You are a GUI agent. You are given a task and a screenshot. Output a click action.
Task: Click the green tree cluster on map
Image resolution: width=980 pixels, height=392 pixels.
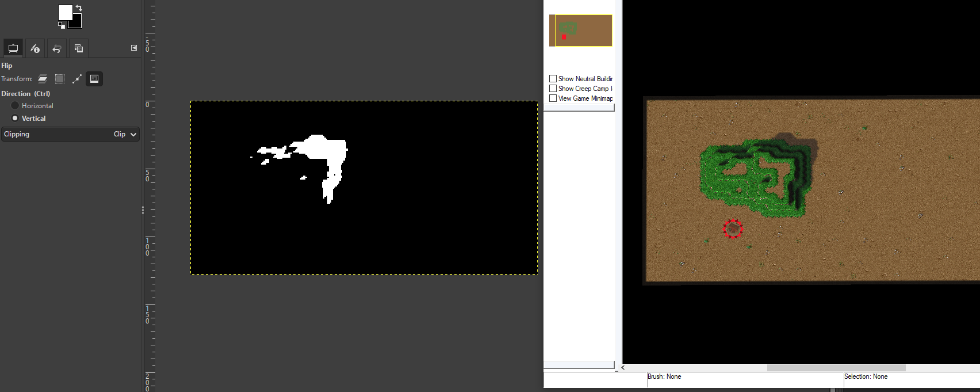756,178
